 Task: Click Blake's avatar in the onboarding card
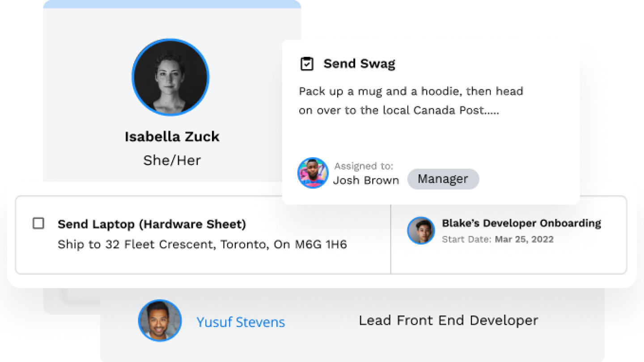(x=421, y=231)
